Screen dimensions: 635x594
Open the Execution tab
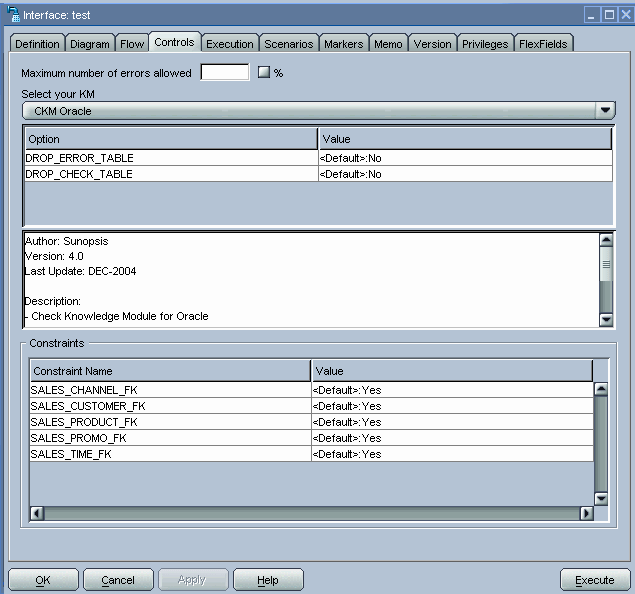point(230,44)
